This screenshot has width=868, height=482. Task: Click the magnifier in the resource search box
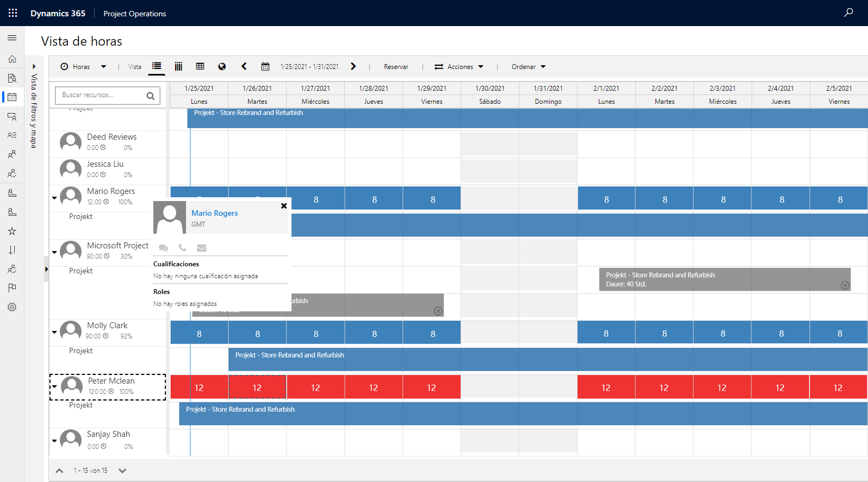point(151,96)
